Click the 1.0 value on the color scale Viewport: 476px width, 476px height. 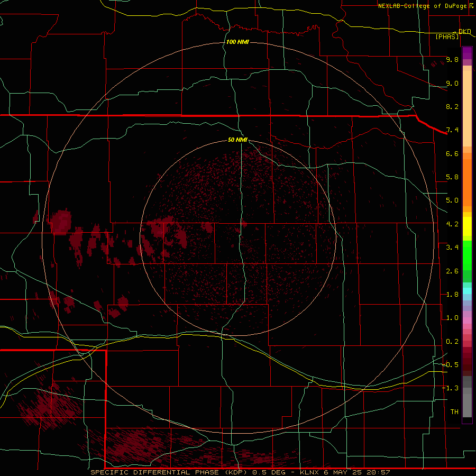452,318
